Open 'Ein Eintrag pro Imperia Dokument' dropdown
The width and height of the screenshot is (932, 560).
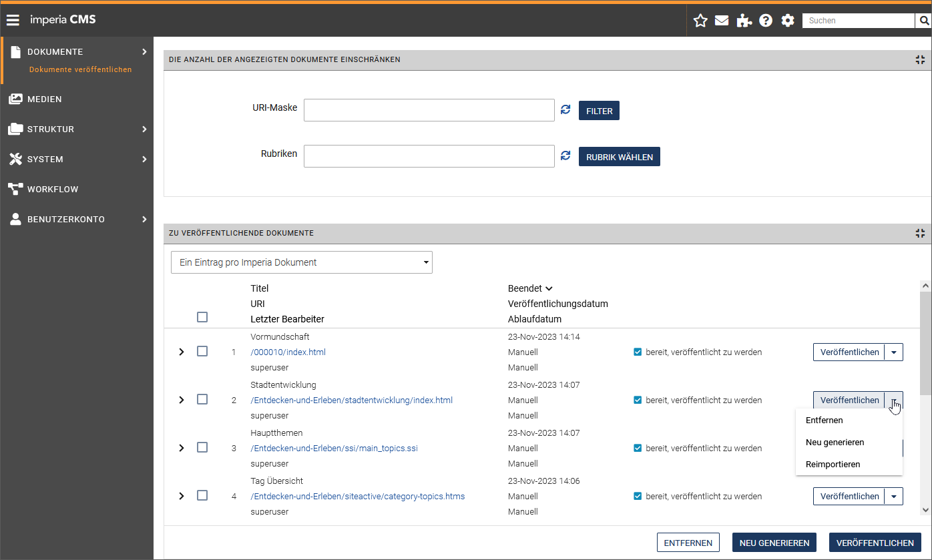coord(302,262)
